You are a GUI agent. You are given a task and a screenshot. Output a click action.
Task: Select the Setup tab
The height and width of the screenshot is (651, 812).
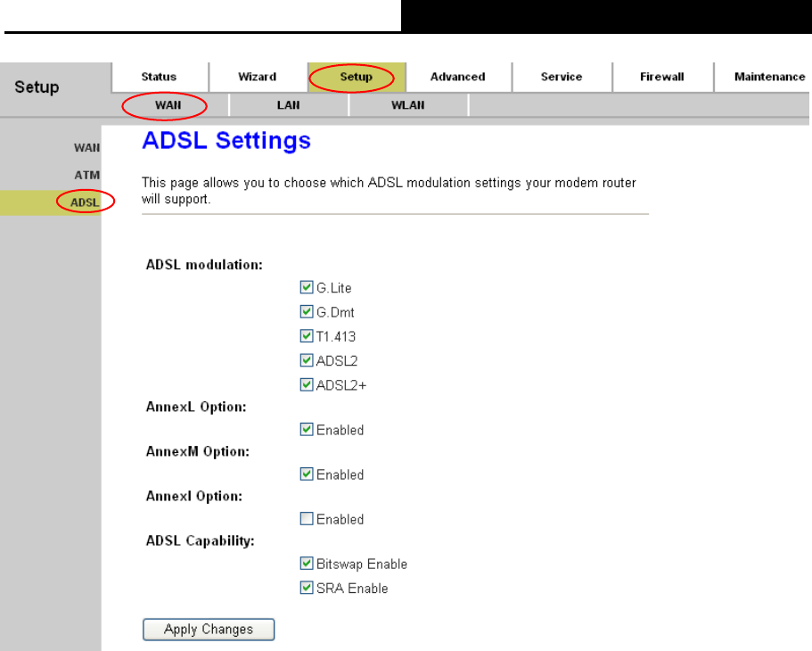(357, 77)
